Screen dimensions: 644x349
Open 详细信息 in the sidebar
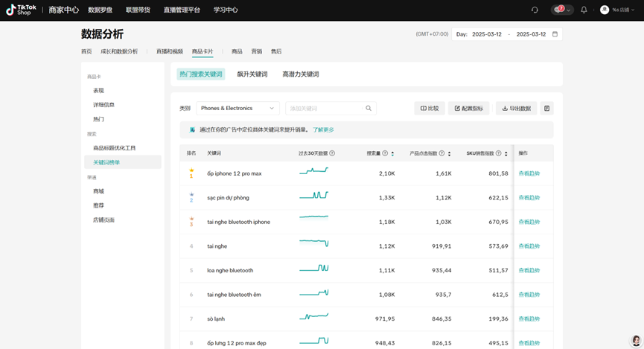pyautogui.click(x=104, y=105)
